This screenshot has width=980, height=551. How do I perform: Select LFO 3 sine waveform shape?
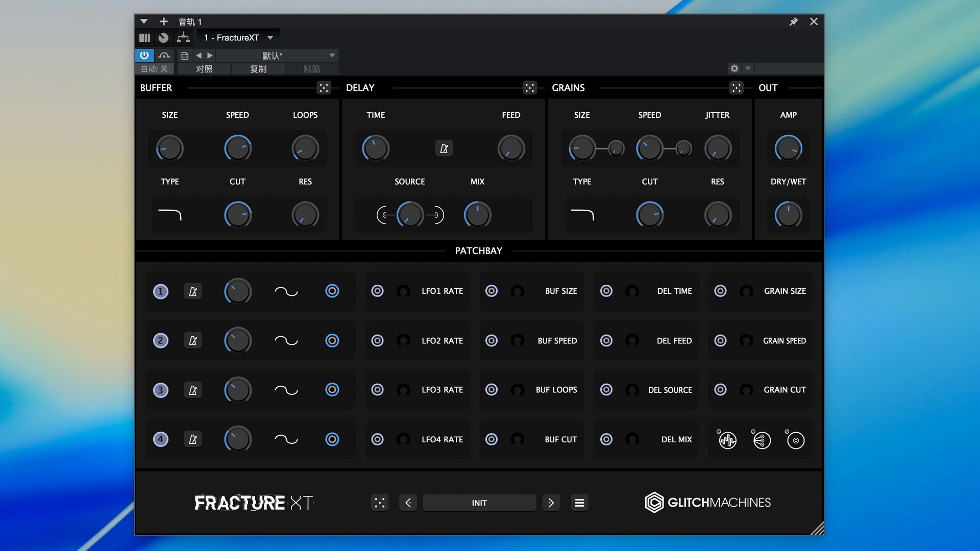pyautogui.click(x=286, y=390)
